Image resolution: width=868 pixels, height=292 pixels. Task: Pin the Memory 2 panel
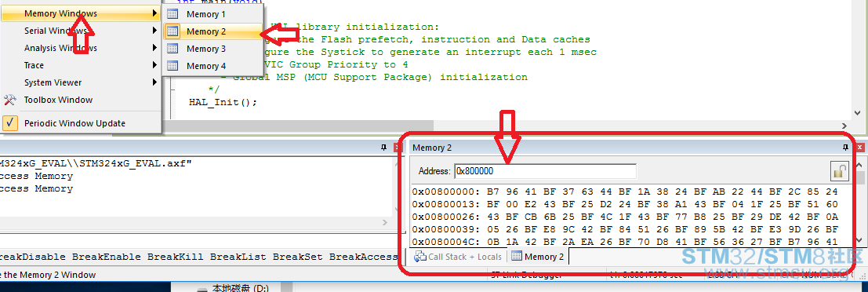pos(845,148)
